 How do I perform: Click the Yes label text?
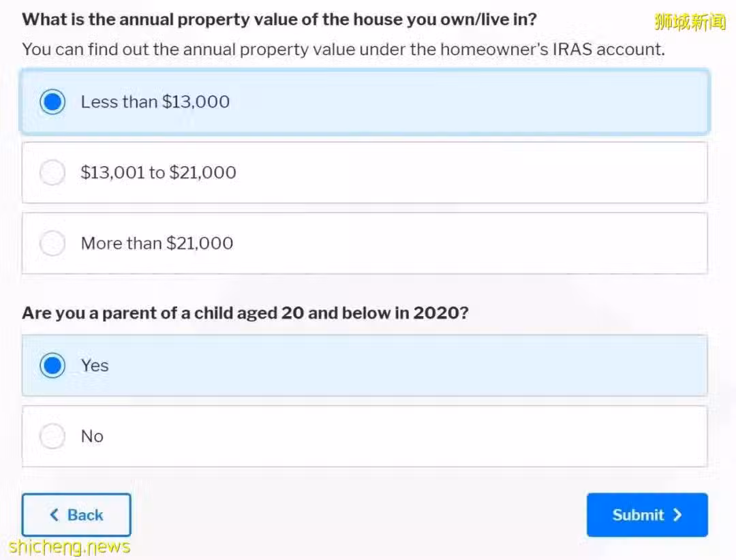pos(94,366)
